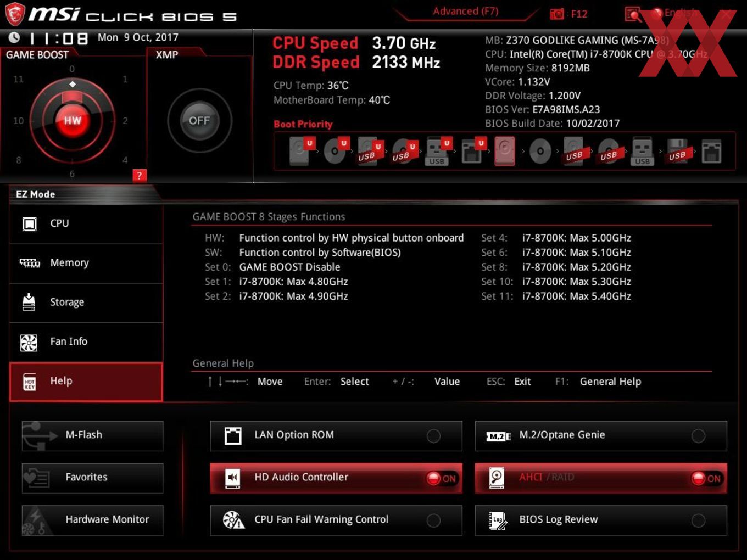Click Set 0 GAME BOOST Disable line
Viewport: 747px width, 560px height.
tap(272, 267)
